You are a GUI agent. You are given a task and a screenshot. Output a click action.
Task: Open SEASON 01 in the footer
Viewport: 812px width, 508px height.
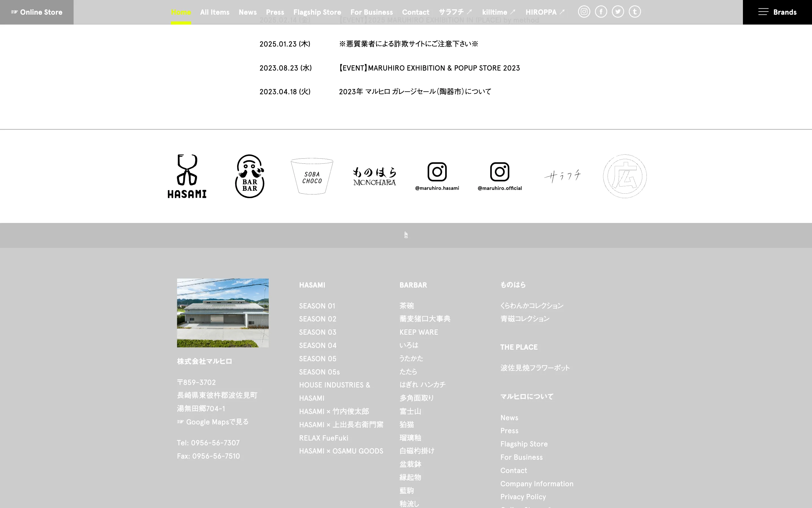[317, 306]
